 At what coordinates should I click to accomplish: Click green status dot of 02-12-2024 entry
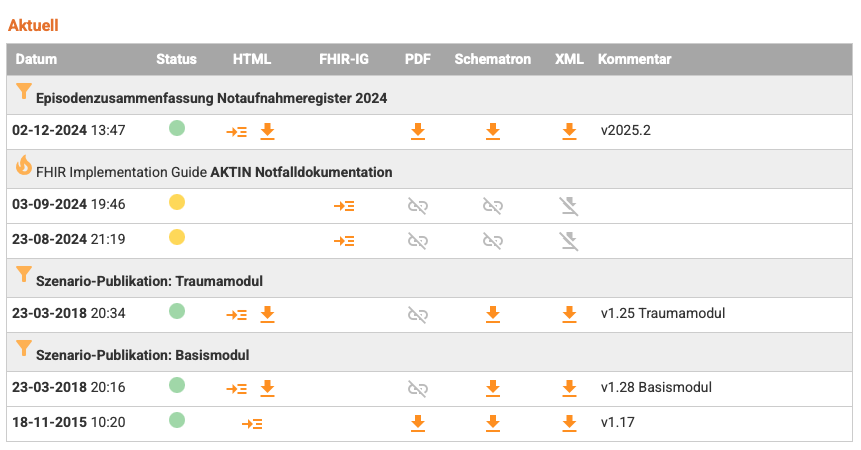(177, 128)
